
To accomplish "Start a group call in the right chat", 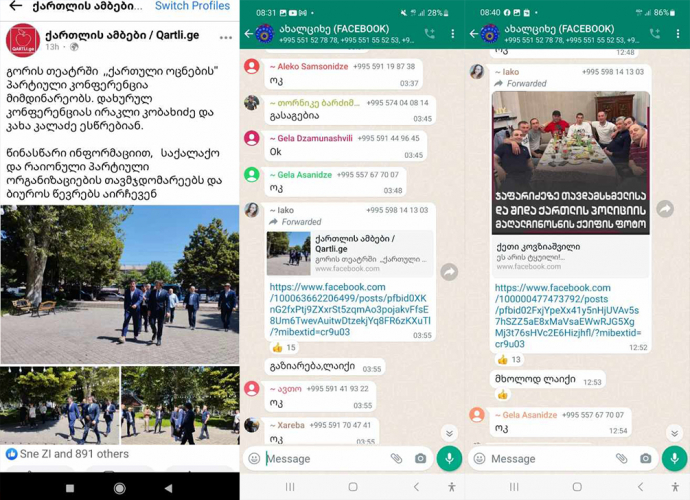I will click(x=655, y=33).
